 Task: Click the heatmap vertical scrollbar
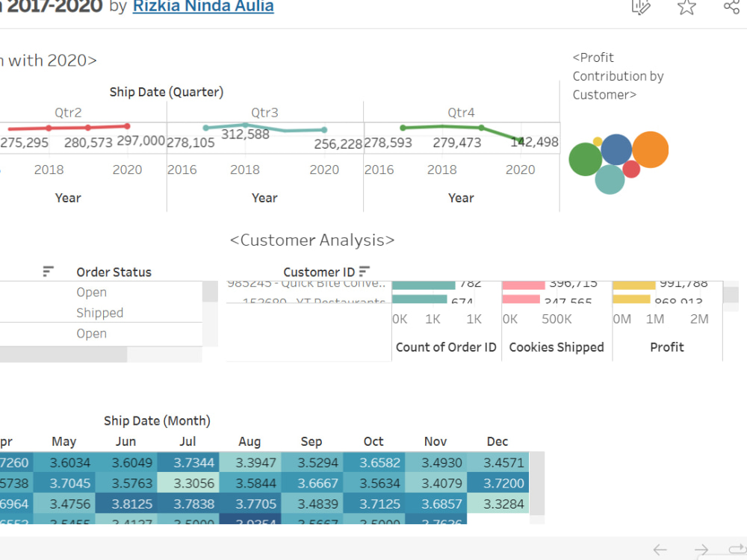pyautogui.click(x=537, y=483)
